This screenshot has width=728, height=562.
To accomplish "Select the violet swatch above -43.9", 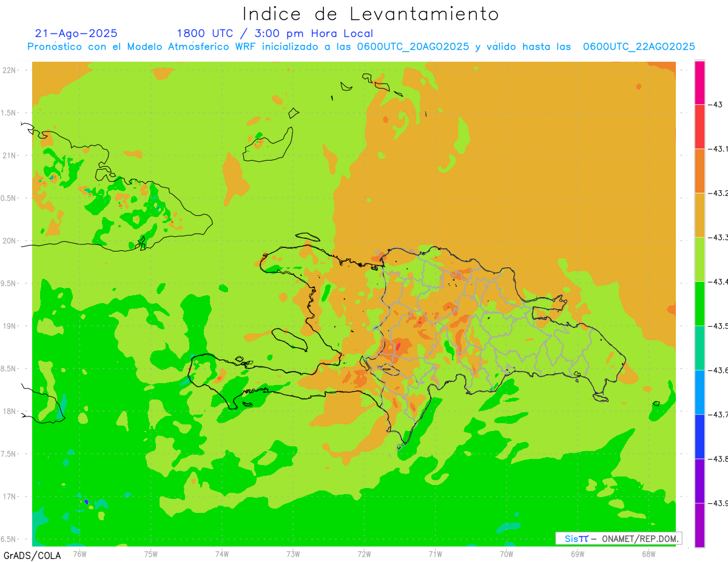I will [x=699, y=480].
